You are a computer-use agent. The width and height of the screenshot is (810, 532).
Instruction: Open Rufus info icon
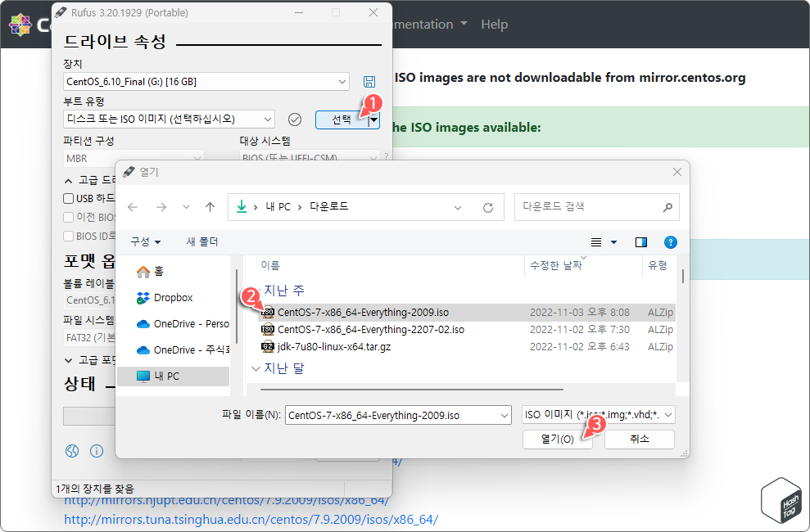tap(97, 451)
